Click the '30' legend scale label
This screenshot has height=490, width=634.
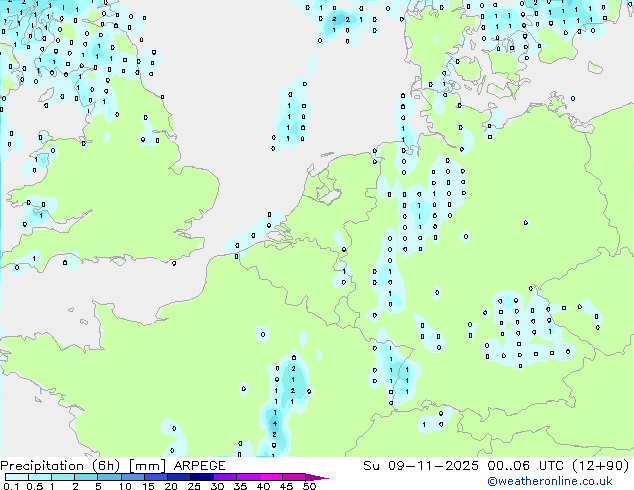pos(217,486)
